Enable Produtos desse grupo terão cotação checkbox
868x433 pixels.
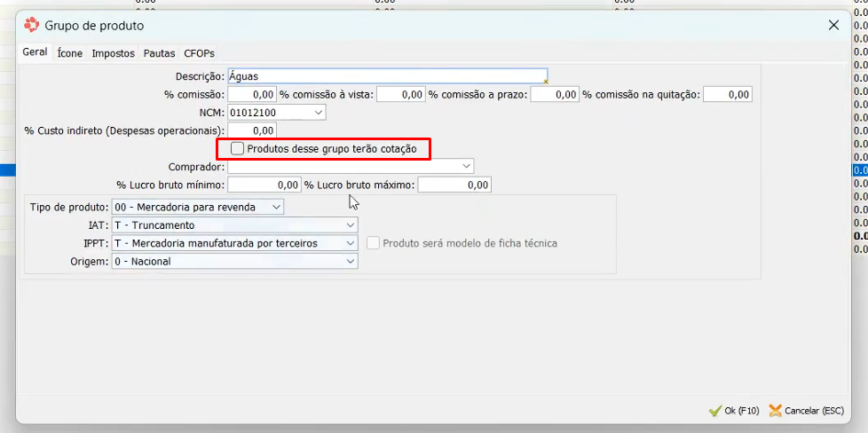coord(237,149)
